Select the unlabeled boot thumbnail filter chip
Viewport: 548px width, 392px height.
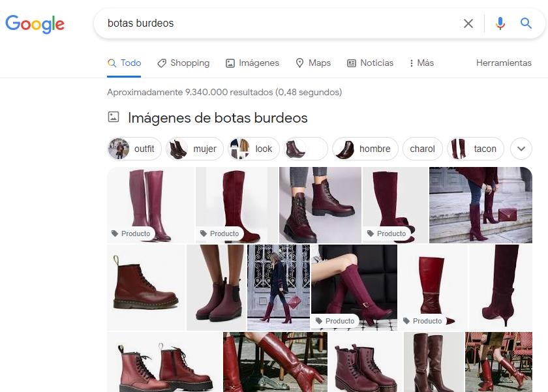pyautogui.click(x=305, y=149)
